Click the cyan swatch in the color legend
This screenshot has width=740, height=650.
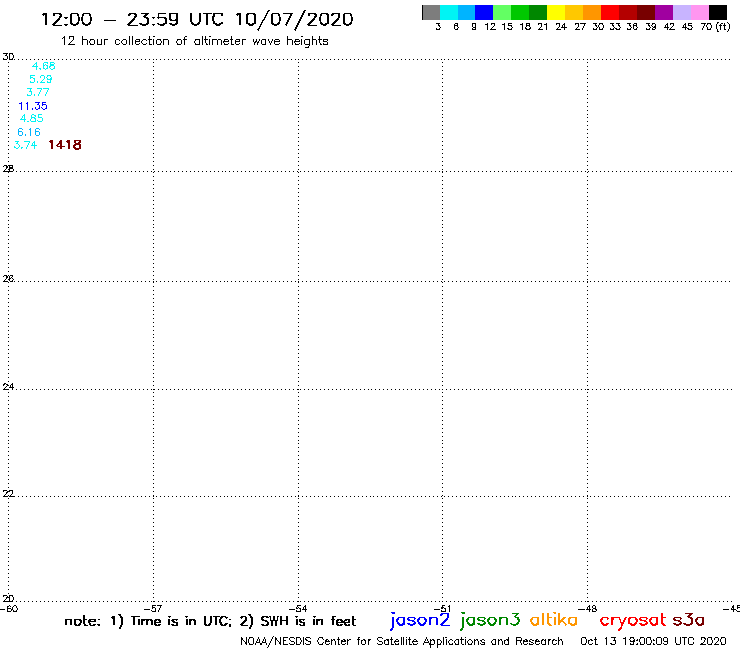(x=448, y=12)
